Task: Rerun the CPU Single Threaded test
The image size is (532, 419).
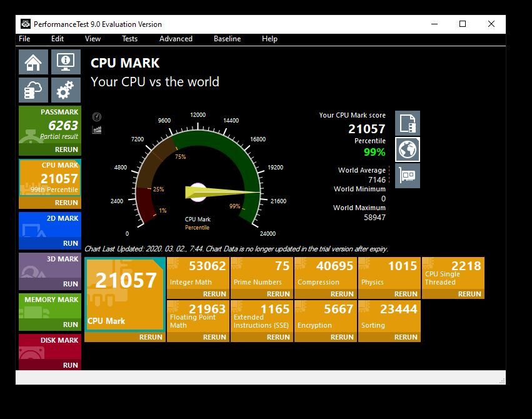Action: (453, 294)
